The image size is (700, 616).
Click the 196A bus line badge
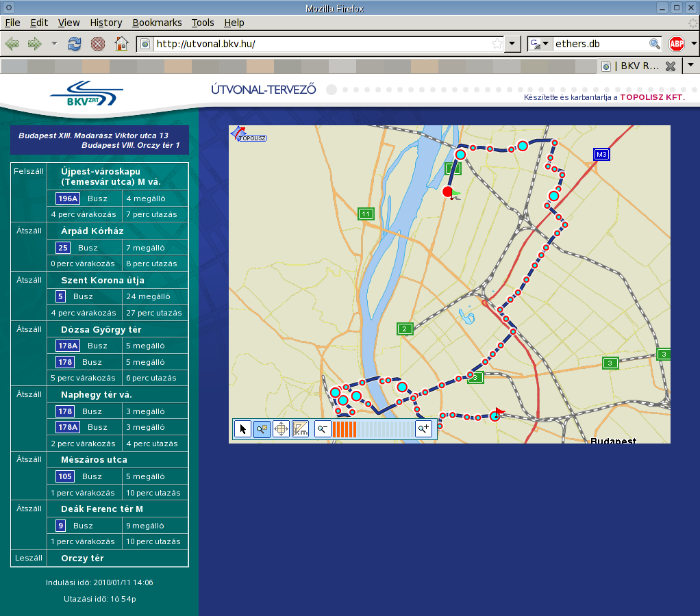(68, 198)
